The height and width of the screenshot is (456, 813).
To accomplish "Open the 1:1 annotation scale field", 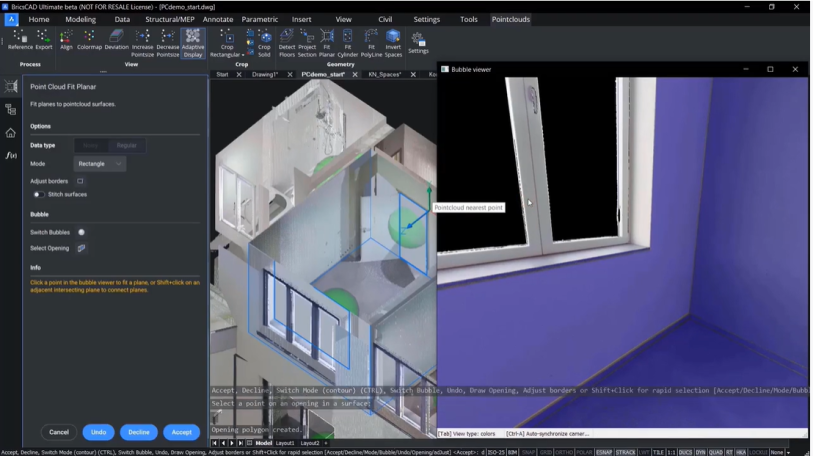I will 671,452.
